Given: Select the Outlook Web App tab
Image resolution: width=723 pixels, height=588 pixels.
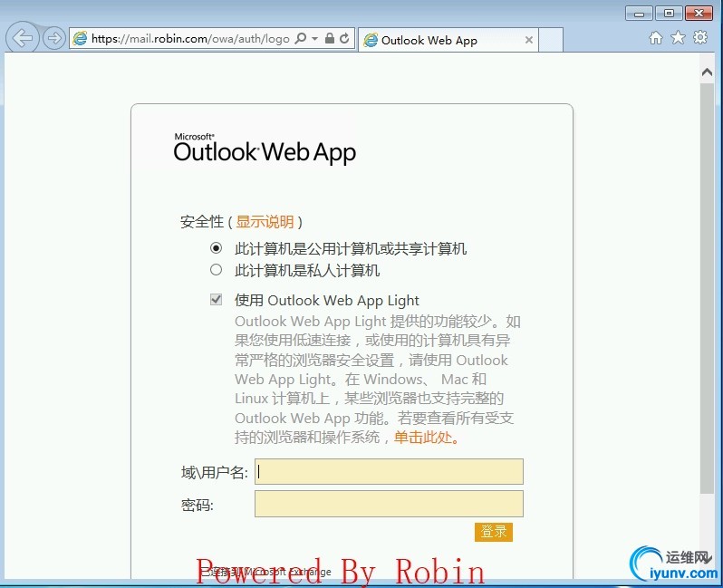Looking at the screenshot, I should pos(448,40).
